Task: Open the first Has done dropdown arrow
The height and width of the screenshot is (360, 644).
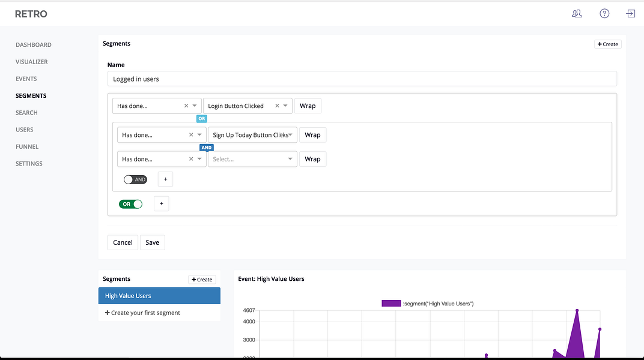Action: (x=195, y=106)
